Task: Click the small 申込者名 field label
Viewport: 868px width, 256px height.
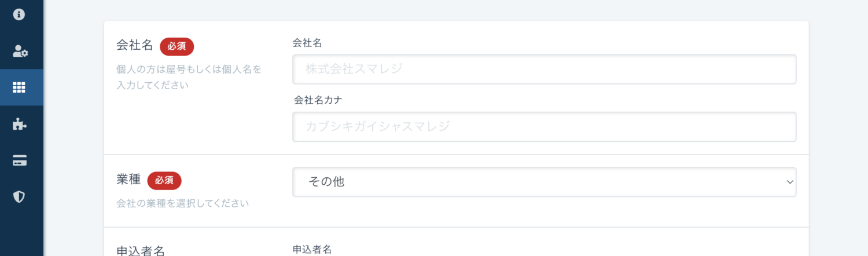Action: [312, 250]
